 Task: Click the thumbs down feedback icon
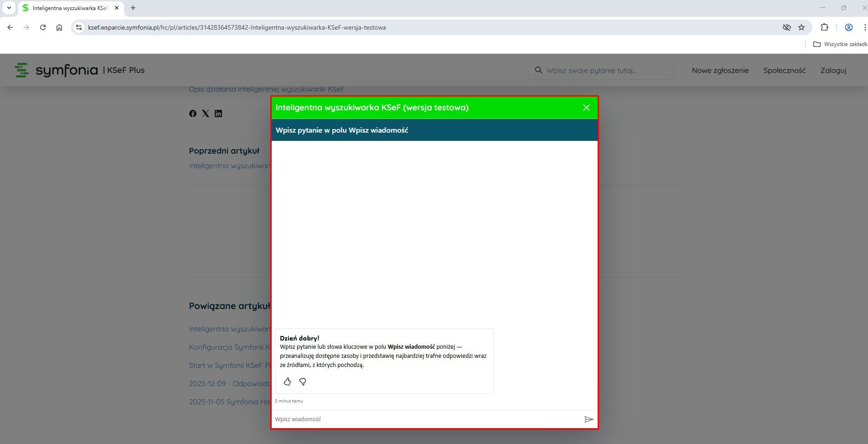(303, 382)
